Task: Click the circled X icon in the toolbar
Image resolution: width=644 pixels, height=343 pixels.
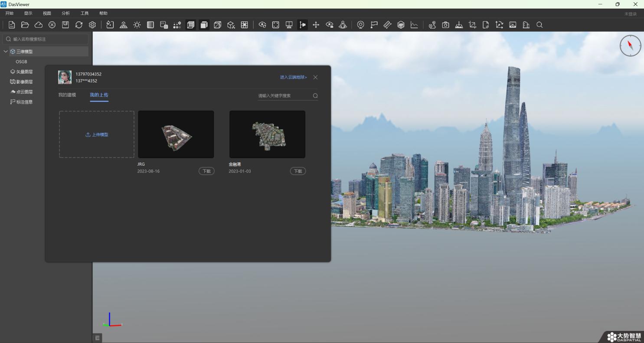Action: coord(52,25)
